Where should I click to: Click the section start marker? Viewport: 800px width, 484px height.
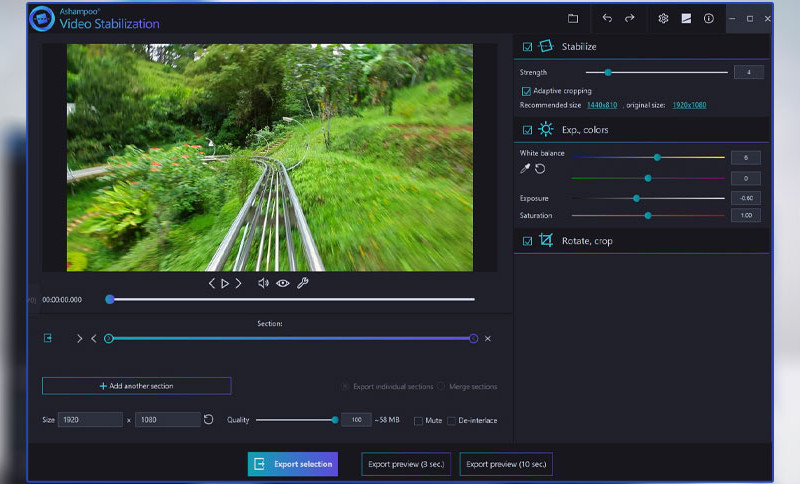coord(108,339)
